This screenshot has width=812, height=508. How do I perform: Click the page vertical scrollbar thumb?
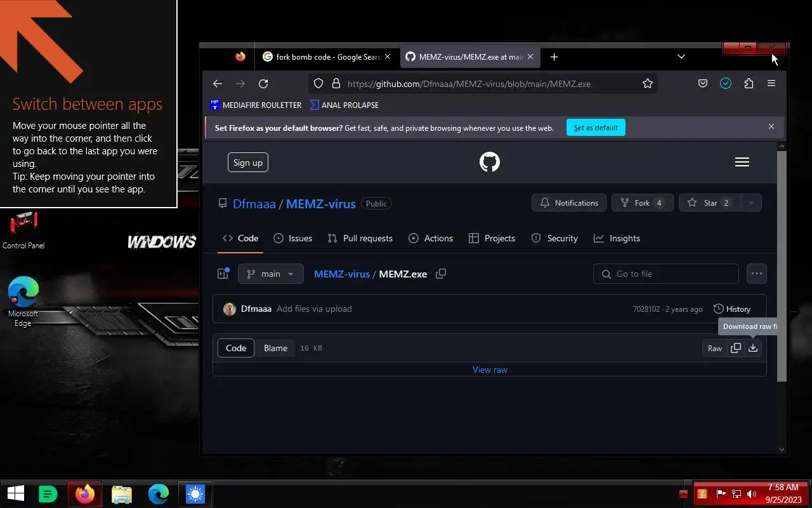tap(782, 267)
